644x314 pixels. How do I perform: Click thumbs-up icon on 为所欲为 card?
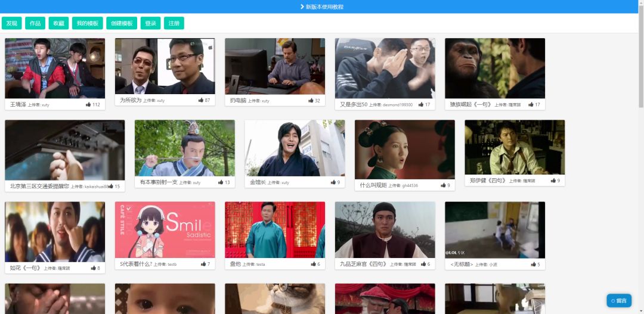click(x=201, y=100)
